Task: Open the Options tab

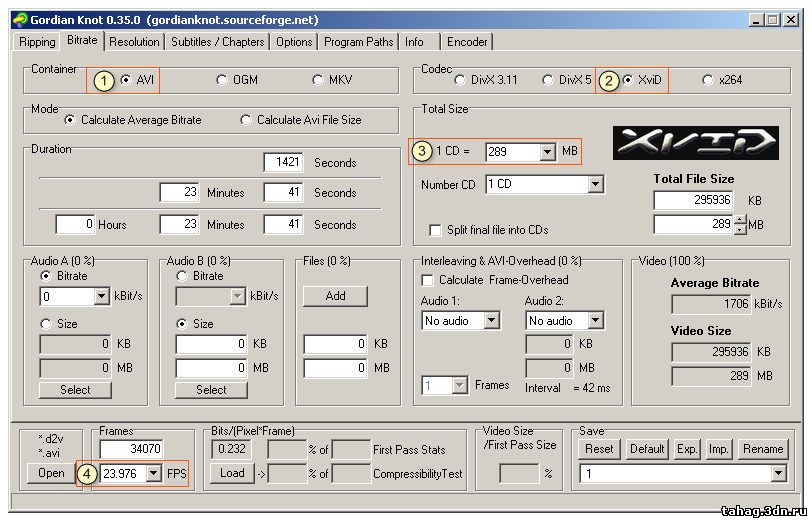Action: coord(294,42)
